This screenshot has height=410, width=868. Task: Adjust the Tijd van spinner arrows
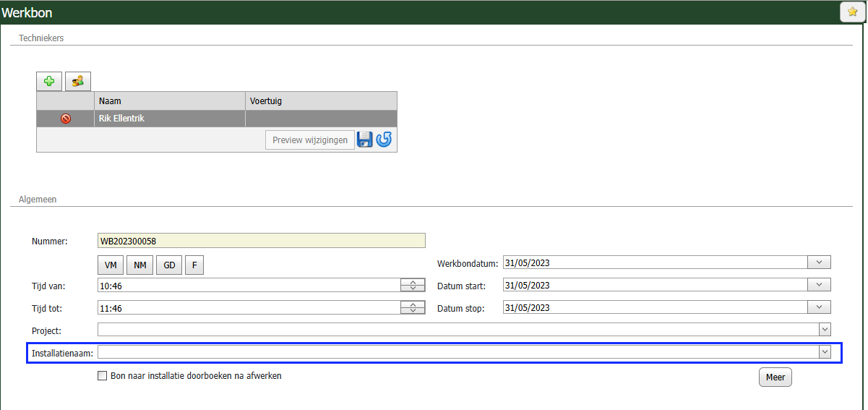[x=413, y=286]
